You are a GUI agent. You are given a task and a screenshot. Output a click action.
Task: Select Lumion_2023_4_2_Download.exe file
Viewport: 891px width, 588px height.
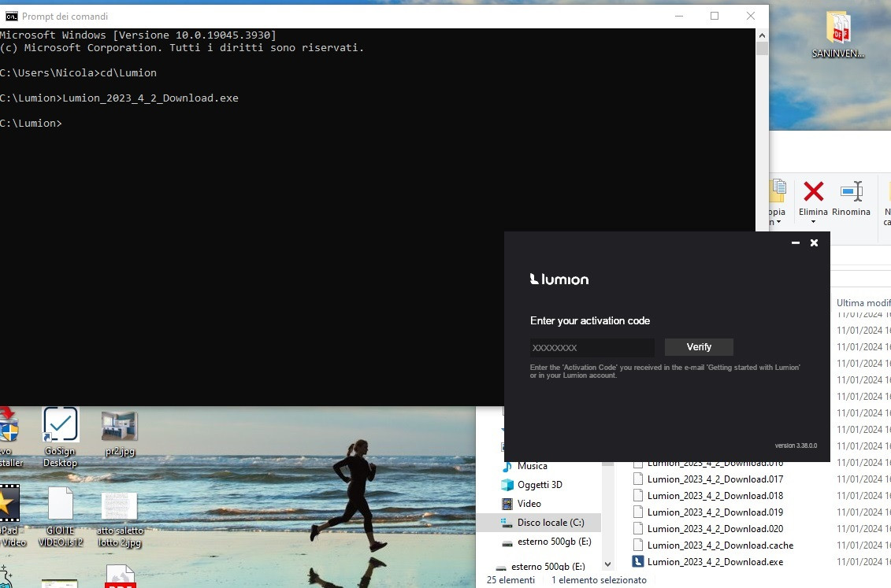(x=715, y=561)
